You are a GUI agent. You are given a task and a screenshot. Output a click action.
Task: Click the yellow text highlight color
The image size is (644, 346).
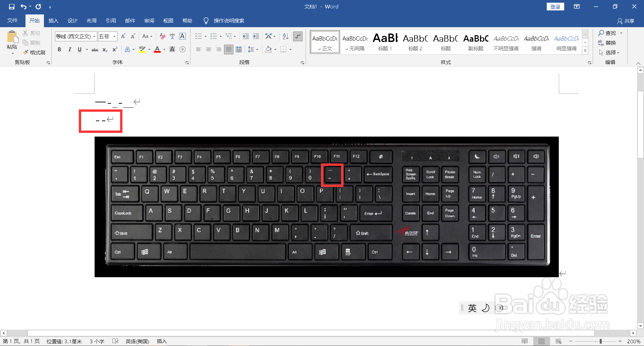pyautogui.click(x=142, y=50)
